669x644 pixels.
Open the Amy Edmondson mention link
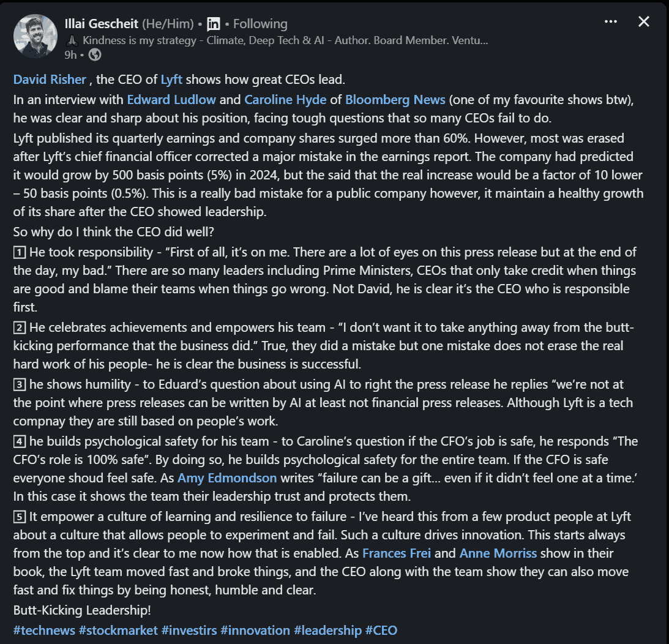[227, 477]
